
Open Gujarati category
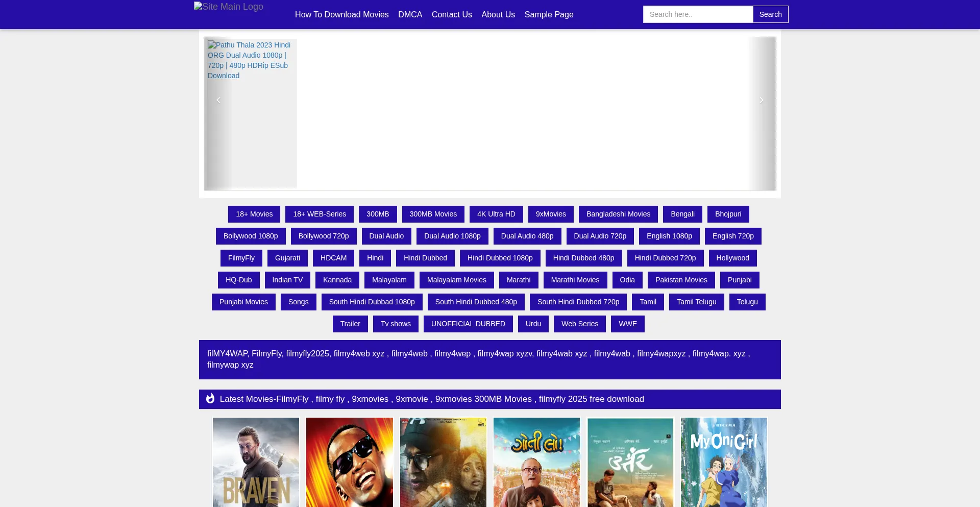pos(287,258)
